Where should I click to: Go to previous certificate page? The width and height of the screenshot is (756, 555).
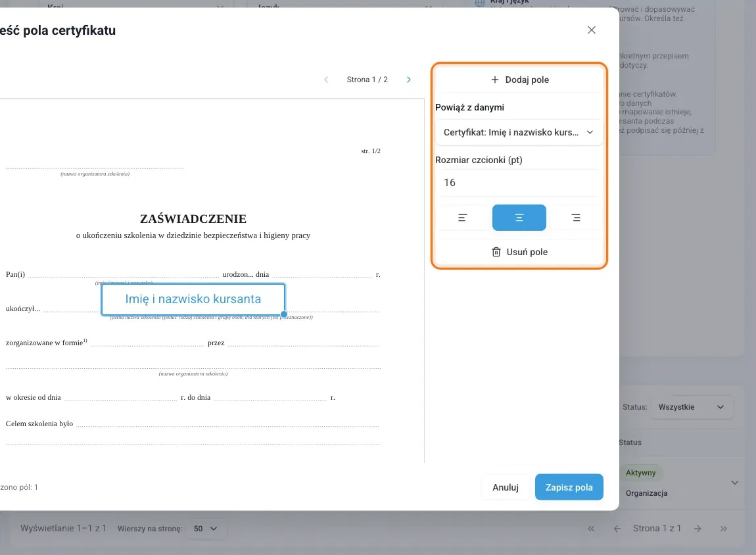pos(327,80)
